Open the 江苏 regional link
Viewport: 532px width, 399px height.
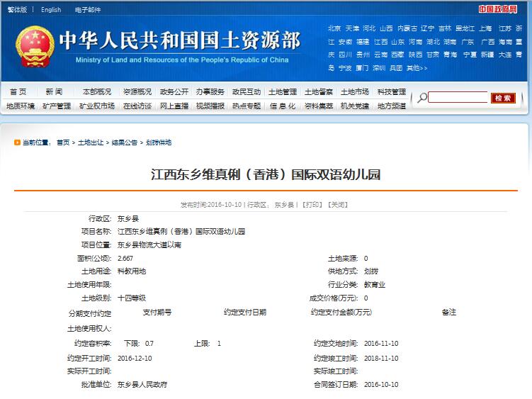pos(505,28)
